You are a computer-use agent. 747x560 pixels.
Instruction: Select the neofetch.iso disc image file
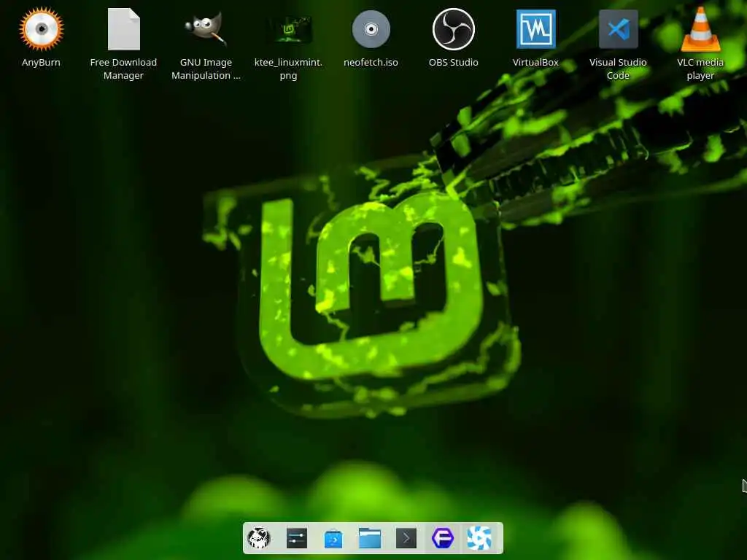pos(371,29)
